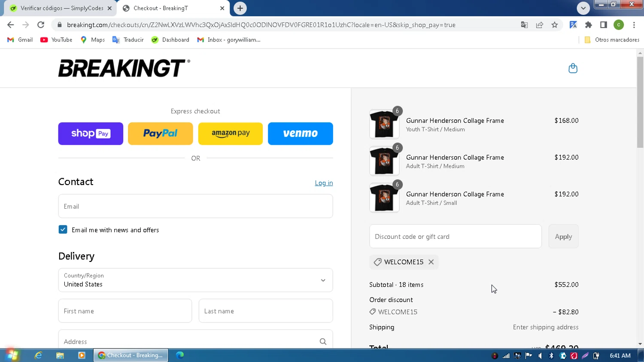Close the Checkout - BreakingT tab

[x=222, y=8]
